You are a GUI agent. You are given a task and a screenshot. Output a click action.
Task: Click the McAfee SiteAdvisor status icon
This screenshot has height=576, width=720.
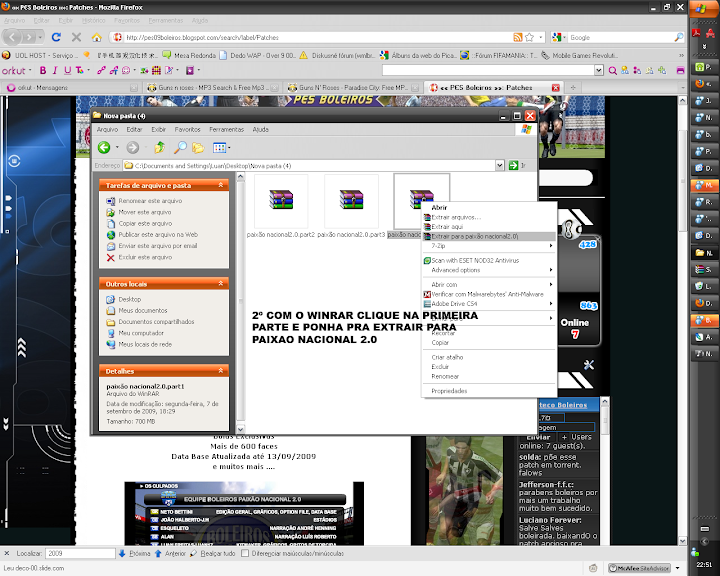click(x=639, y=568)
